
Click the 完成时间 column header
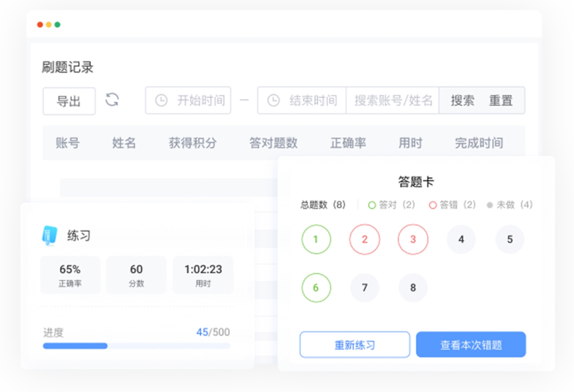[479, 143]
